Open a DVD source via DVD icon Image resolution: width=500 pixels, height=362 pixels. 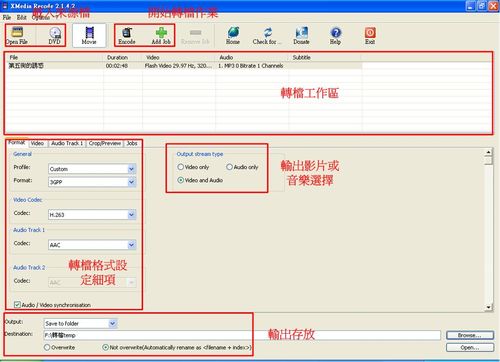point(55,35)
